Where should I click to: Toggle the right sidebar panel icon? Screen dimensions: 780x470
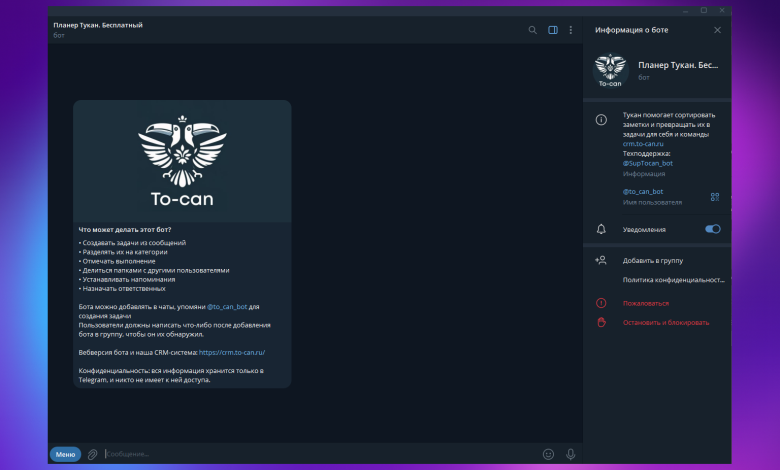[552, 30]
